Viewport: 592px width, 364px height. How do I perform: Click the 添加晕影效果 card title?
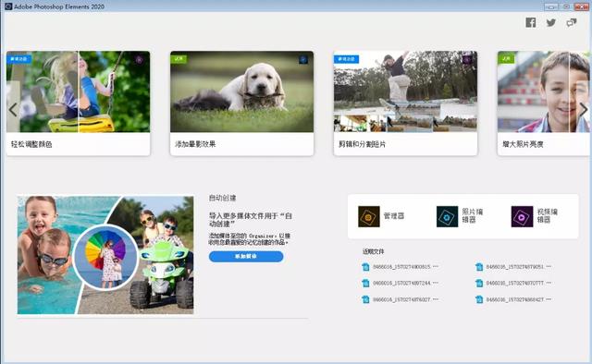(x=195, y=144)
